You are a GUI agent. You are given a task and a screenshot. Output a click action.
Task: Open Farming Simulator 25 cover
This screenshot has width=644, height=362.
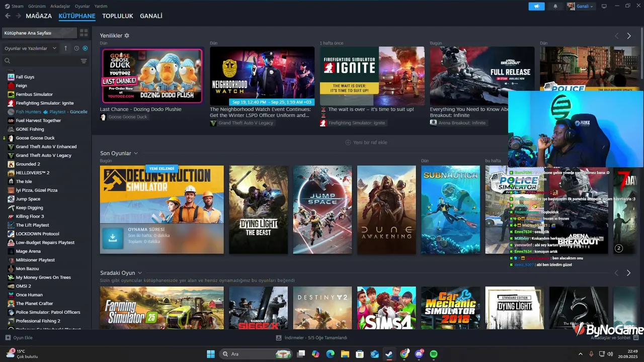point(162,308)
